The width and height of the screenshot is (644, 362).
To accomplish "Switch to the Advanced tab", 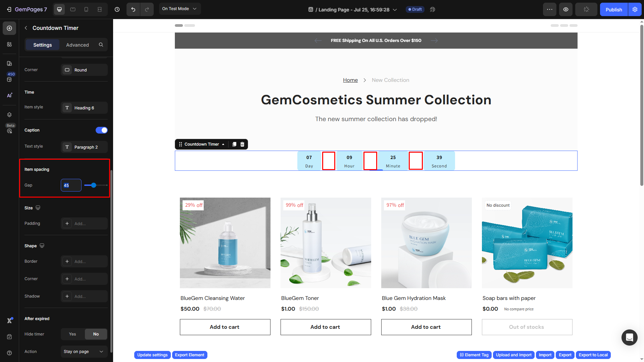I will click(78, 45).
